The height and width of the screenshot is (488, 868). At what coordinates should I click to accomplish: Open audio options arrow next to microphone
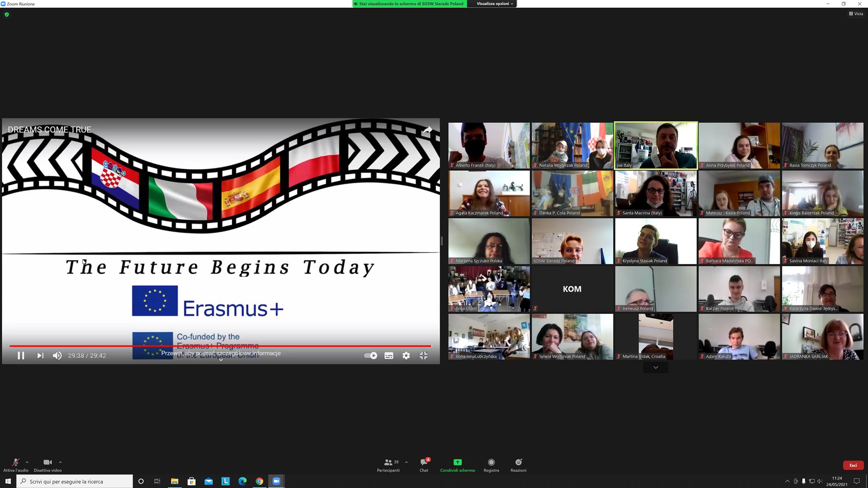27,462
